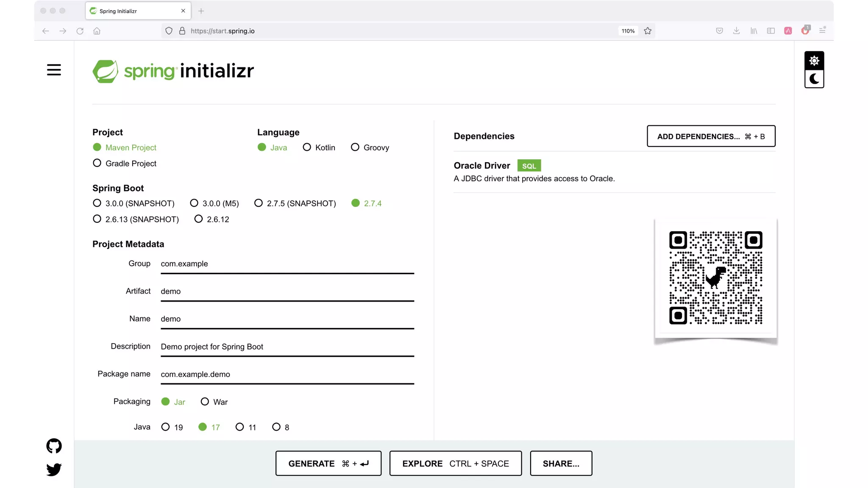Bookmark page with star icon
This screenshot has height=488, width=868.
(647, 31)
